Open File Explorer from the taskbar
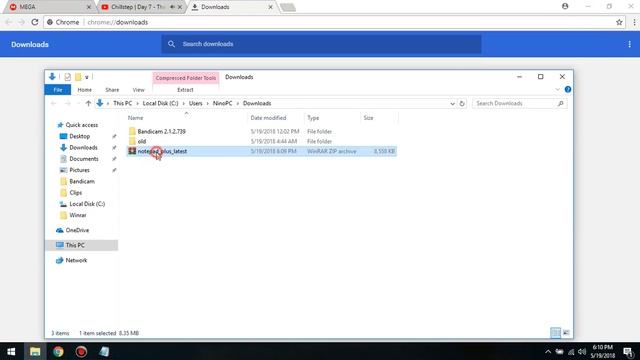 point(35,351)
